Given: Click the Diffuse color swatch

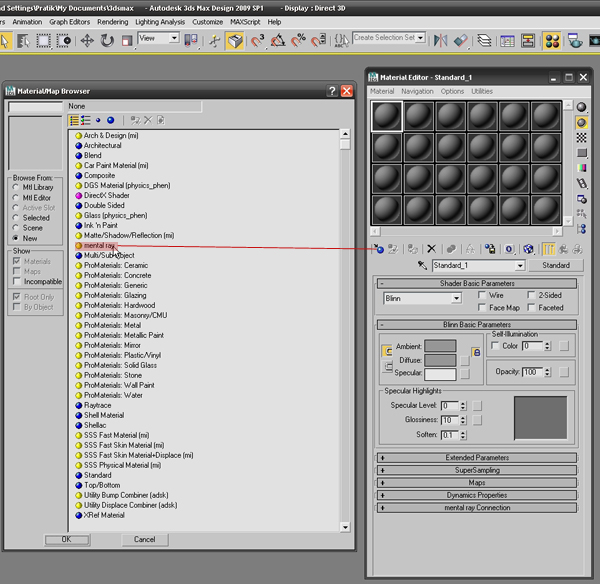Looking at the screenshot, I should [440, 360].
